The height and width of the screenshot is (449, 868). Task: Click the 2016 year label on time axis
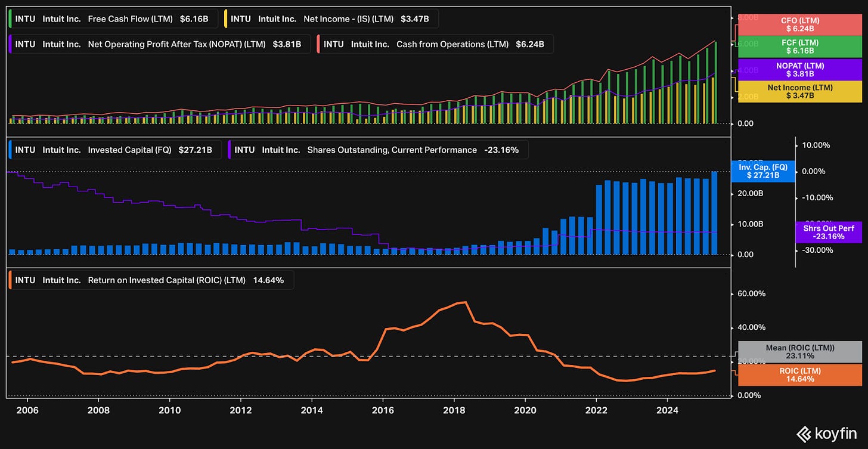coord(383,410)
